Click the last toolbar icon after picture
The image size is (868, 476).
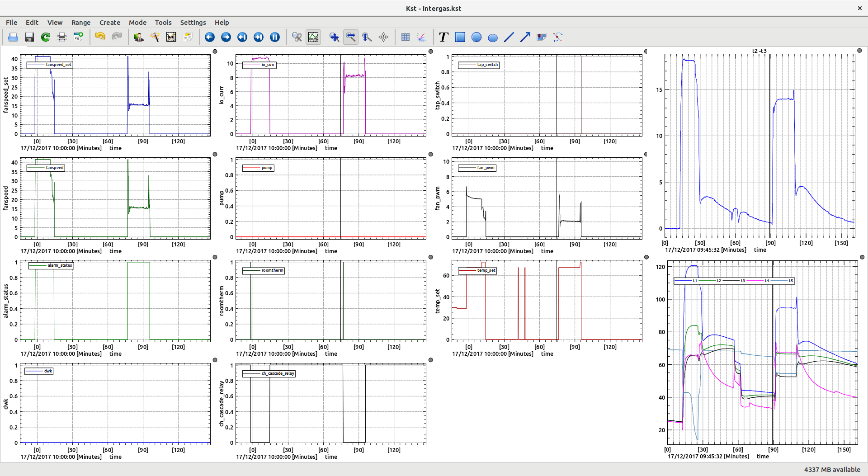click(x=558, y=37)
